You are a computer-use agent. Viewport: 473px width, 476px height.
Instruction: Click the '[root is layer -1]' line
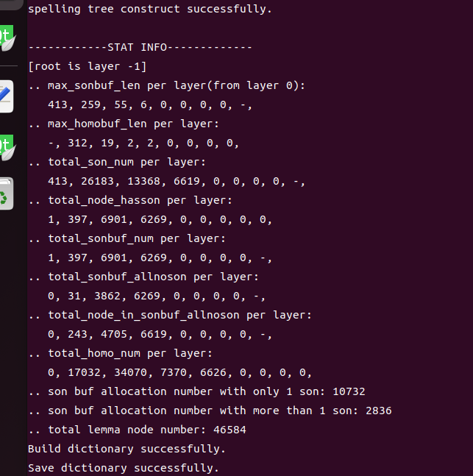[87, 66]
